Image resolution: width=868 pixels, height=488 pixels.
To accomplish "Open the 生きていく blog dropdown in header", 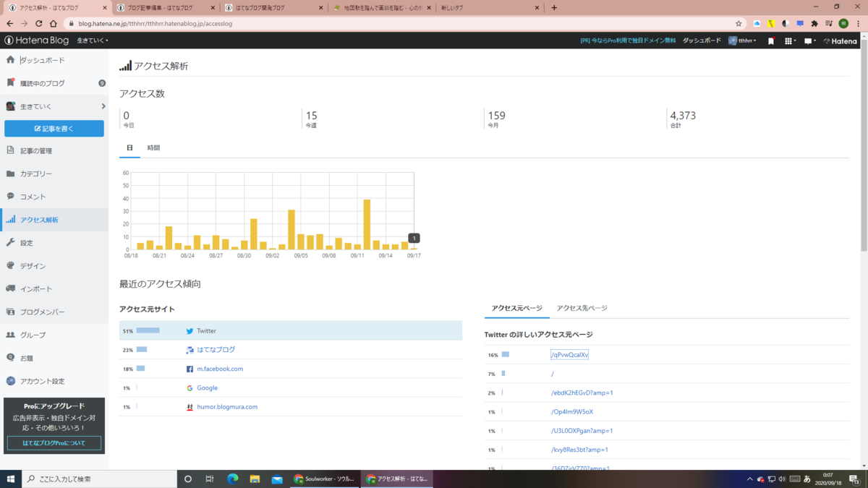I will coord(93,40).
